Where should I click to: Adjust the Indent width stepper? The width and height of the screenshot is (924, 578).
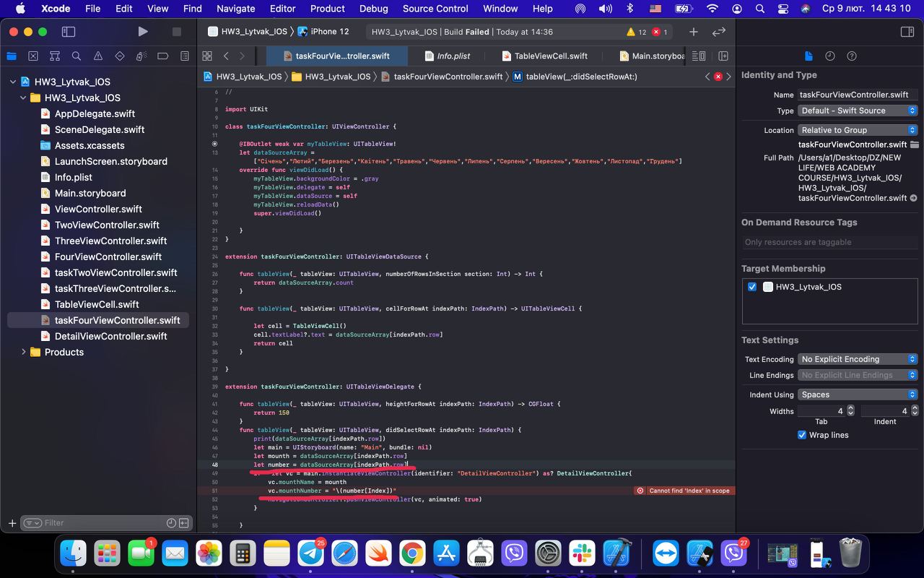click(x=914, y=410)
